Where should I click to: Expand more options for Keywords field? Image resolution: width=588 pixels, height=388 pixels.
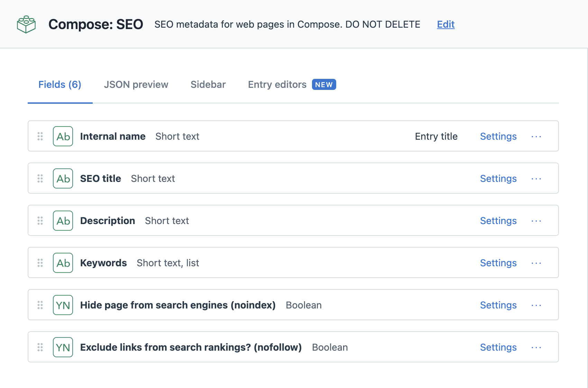[536, 263]
